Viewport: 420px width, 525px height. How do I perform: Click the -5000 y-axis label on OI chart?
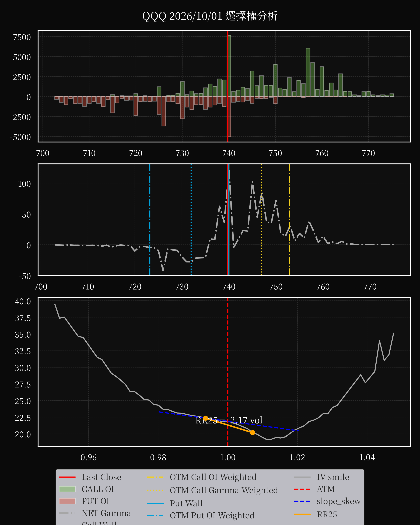(x=20, y=137)
